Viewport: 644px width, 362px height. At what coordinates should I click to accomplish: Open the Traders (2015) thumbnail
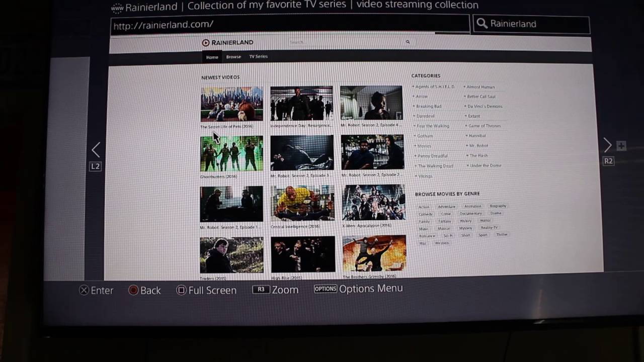[x=231, y=255]
